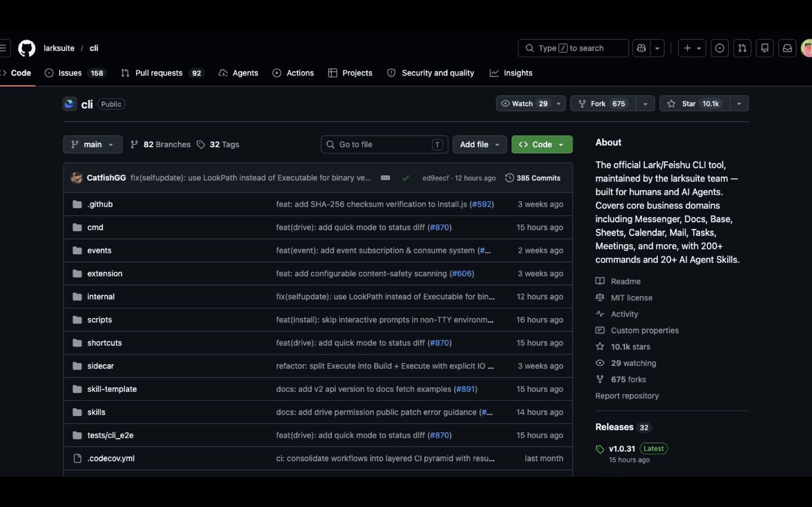Expand the commit message ellipsis
The width and height of the screenshot is (812, 507).
click(x=385, y=178)
